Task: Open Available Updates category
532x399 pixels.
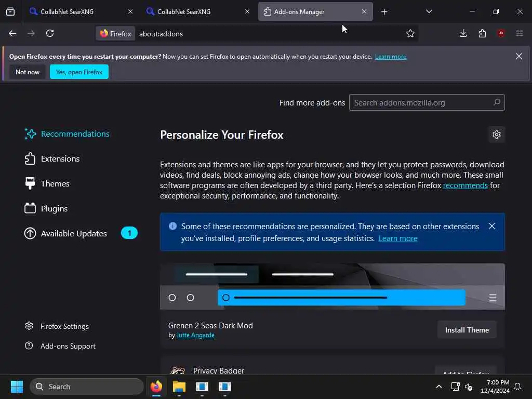Action: click(x=82, y=233)
